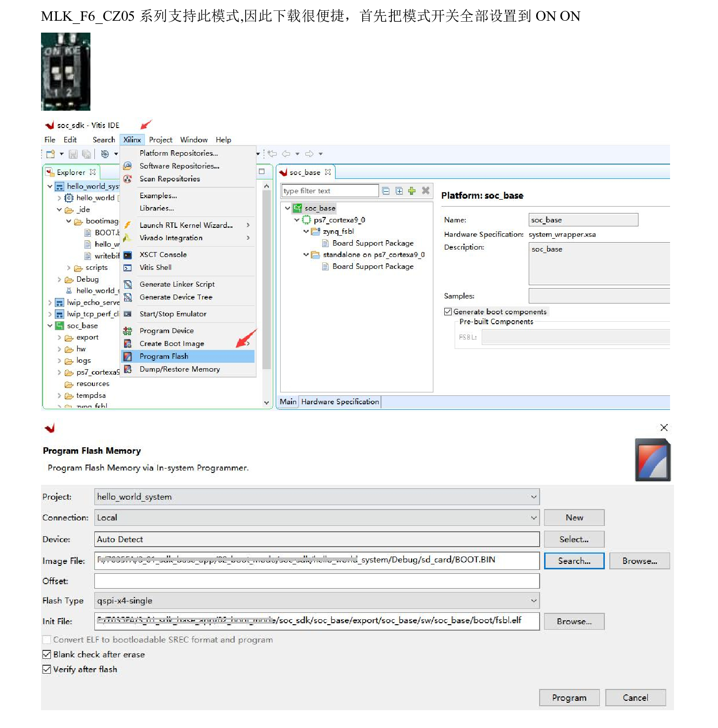Click the Save toolbar icon

coord(73,154)
